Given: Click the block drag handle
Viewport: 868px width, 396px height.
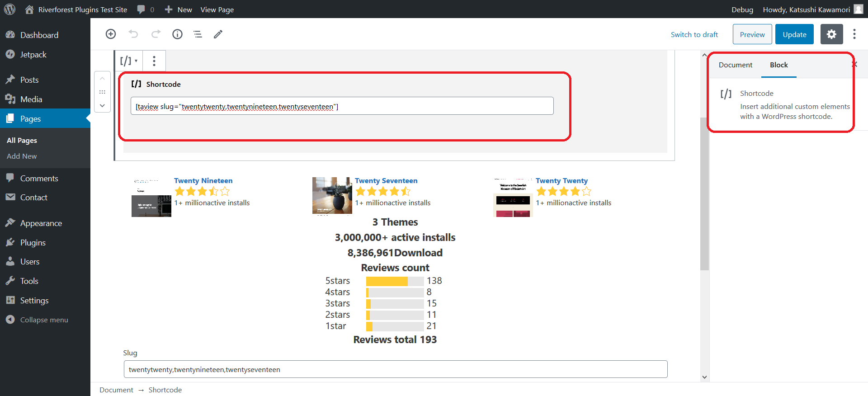Looking at the screenshot, I should click(x=102, y=92).
